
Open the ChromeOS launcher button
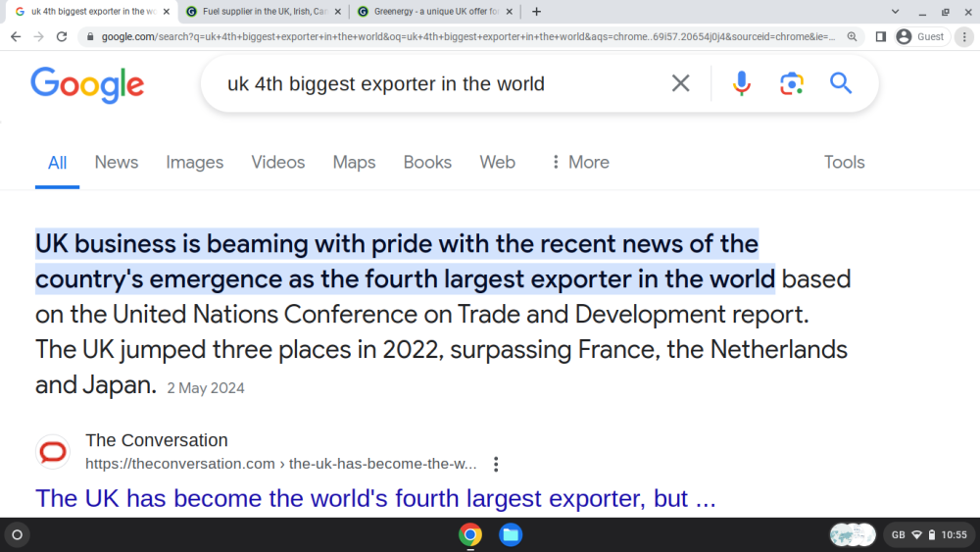pos(18,534)
